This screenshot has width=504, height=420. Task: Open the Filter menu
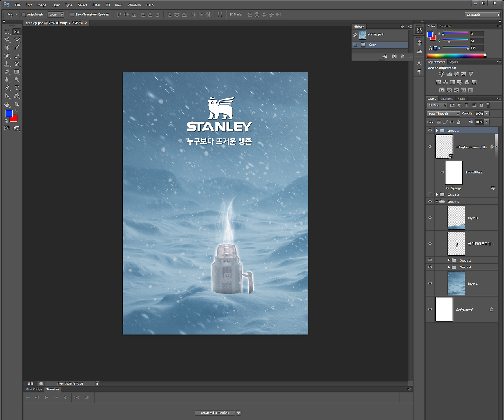click(96, 5)
